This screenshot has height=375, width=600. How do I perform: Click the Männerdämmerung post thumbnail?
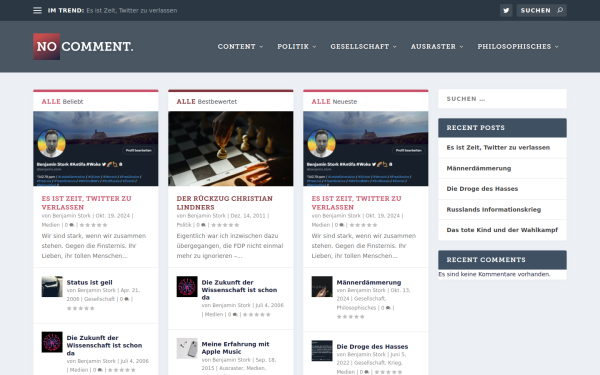pyautogui.click(x=322, y=287)
